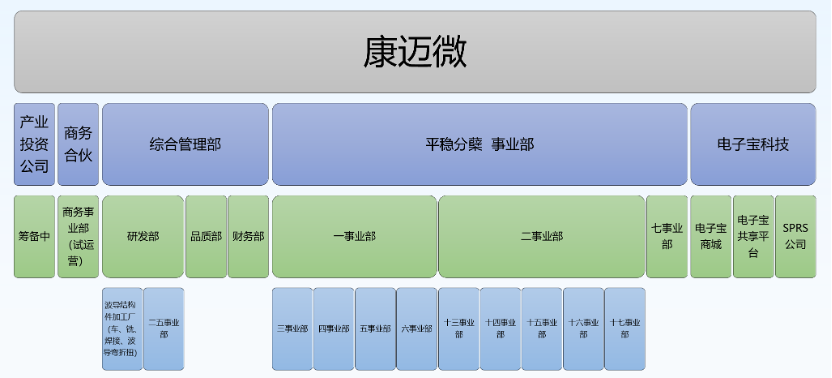832x378 pixels.
Task: Click the 一事业部 green box
Action: point(354,237)
